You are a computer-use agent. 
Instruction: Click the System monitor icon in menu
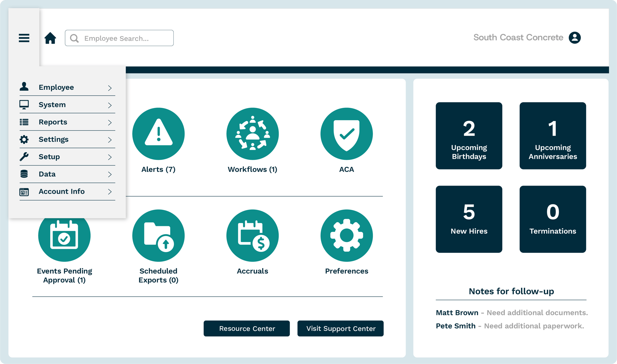tap(24, 105)
